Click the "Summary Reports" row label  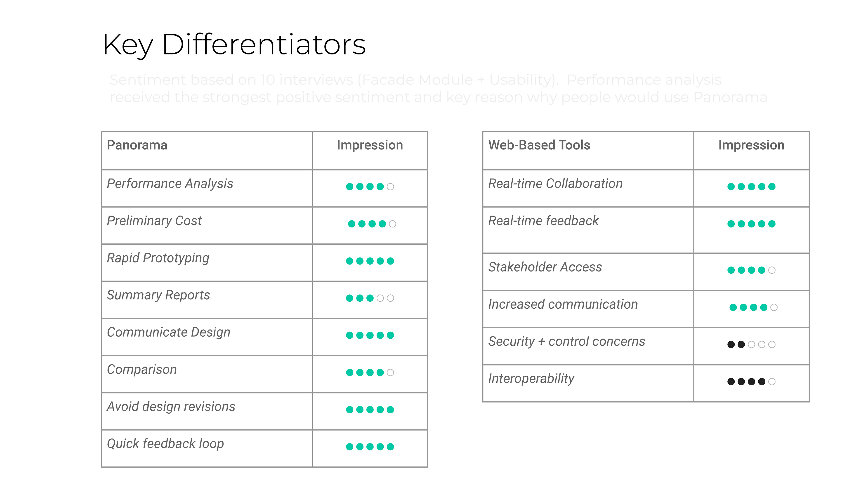click(x=158, y=295)
